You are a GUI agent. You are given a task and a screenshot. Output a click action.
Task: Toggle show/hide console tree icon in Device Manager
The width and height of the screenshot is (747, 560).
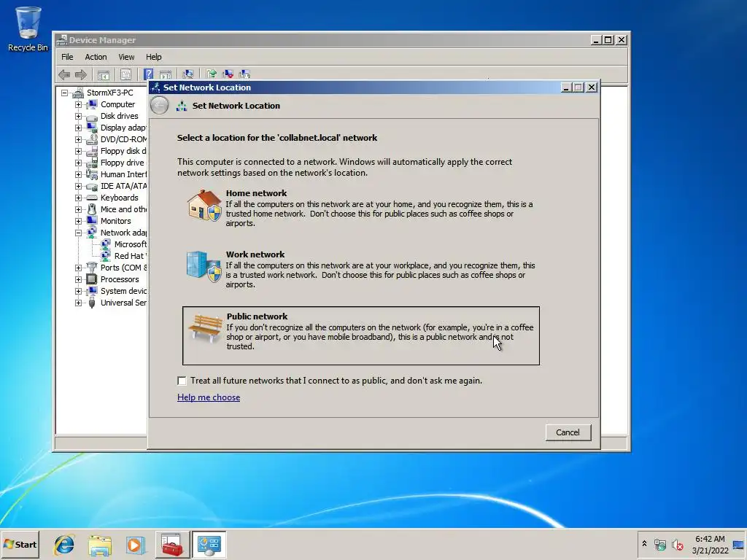[104, 74]
